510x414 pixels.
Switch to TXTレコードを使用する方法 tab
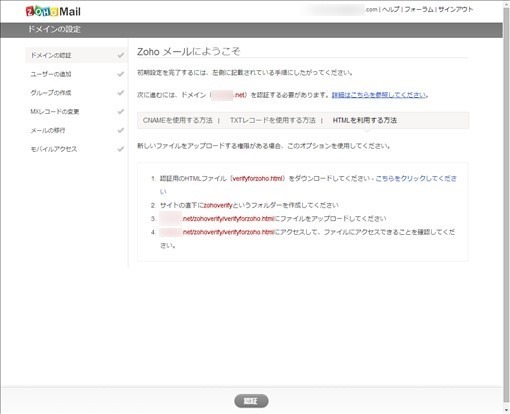(273, 120)
